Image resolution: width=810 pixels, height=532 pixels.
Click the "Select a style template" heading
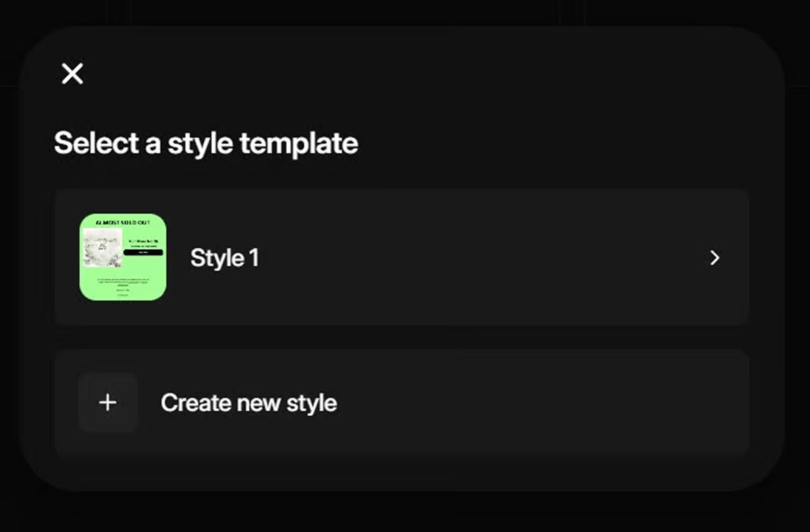pos(206,143)
